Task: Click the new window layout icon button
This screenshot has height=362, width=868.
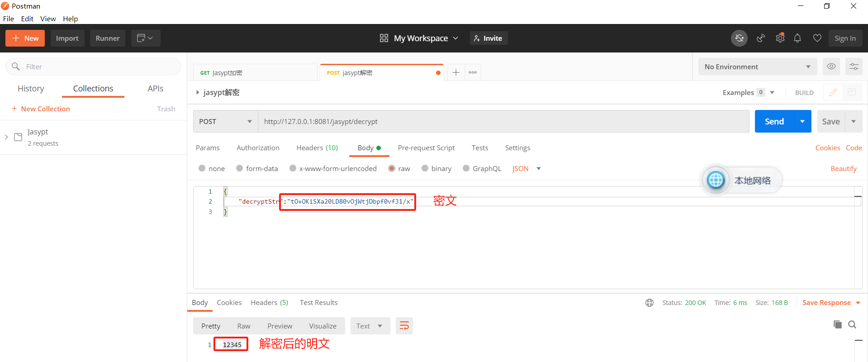Action: coord(146,38)
